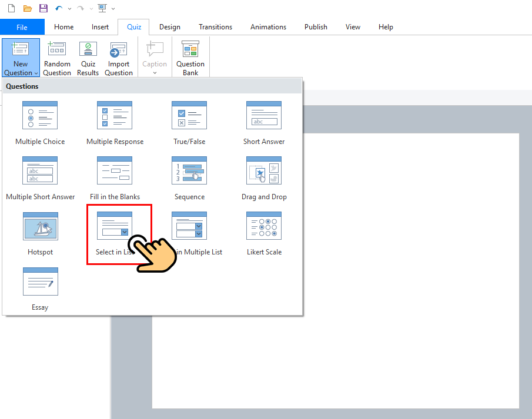Select the Sequence question icon
The image size is (532, 419).
189,170
